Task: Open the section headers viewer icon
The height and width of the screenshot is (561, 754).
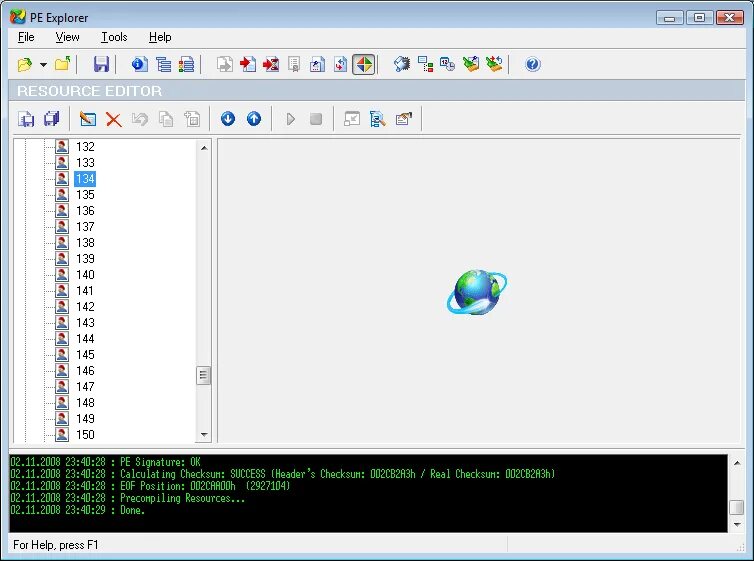Action: (x=186, y=64)
